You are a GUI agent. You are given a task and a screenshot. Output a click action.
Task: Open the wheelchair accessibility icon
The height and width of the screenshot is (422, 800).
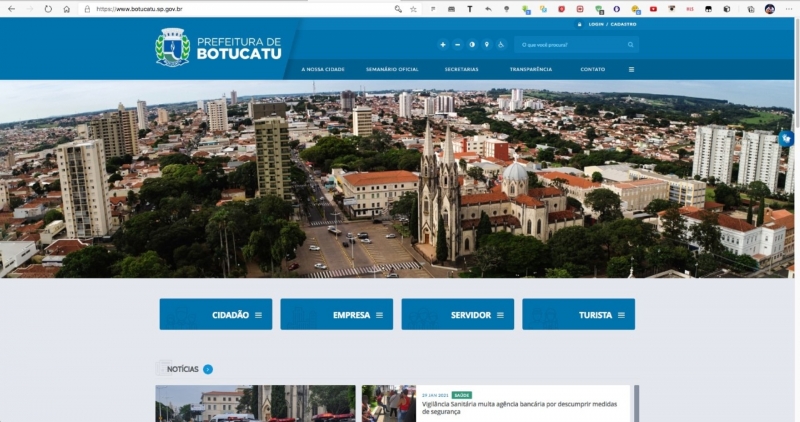[x=501, y=45]
